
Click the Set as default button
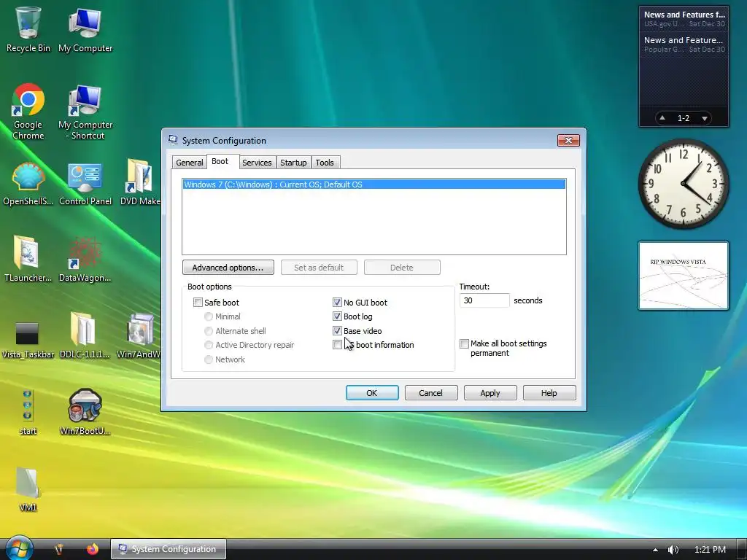tap(319, 267)
